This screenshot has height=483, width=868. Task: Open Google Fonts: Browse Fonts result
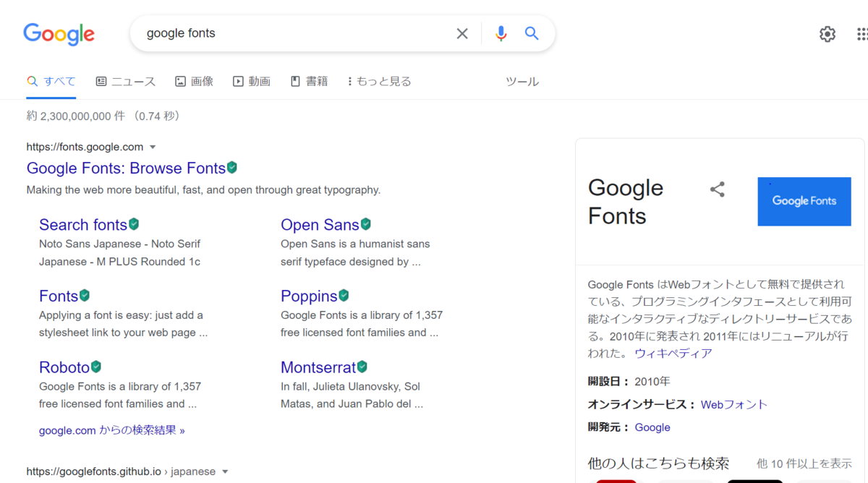click(126, 168)
